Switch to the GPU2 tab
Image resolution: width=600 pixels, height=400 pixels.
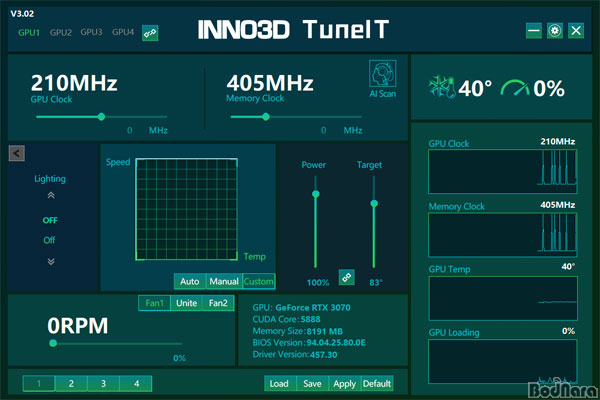61,33
